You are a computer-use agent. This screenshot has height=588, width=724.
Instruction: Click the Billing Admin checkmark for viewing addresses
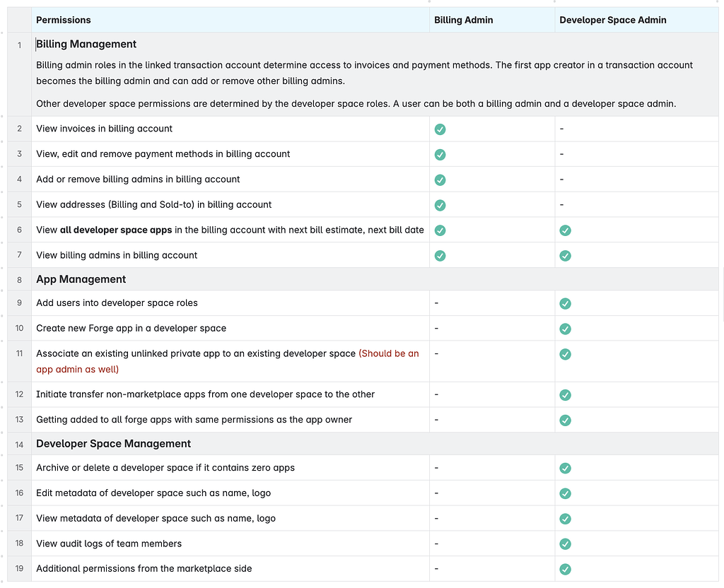[x=440, y=205]
